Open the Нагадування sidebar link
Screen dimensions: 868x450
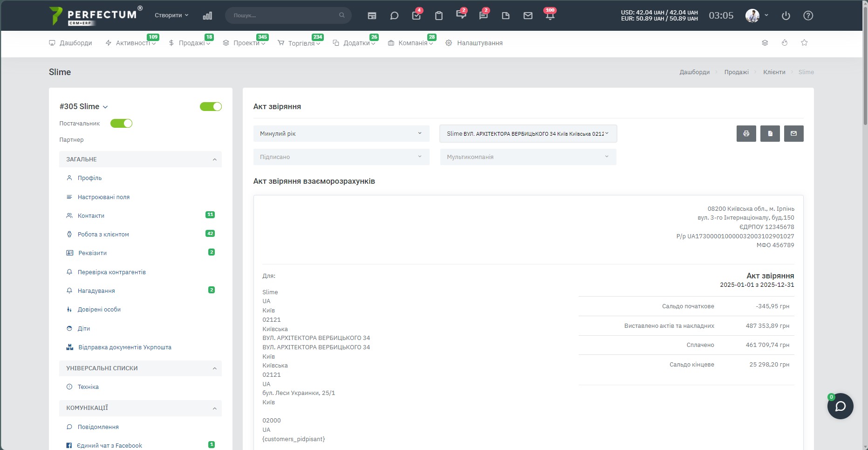(x=96, y=291)
